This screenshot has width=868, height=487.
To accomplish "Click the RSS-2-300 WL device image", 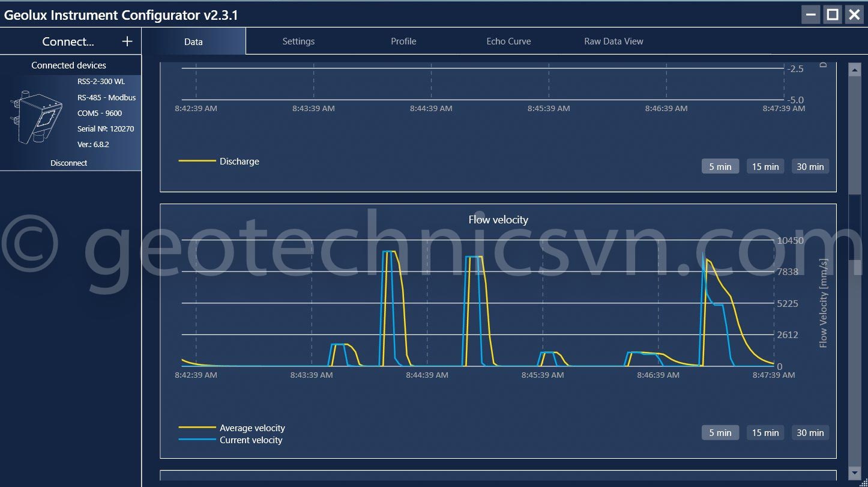I will [37, 118].
